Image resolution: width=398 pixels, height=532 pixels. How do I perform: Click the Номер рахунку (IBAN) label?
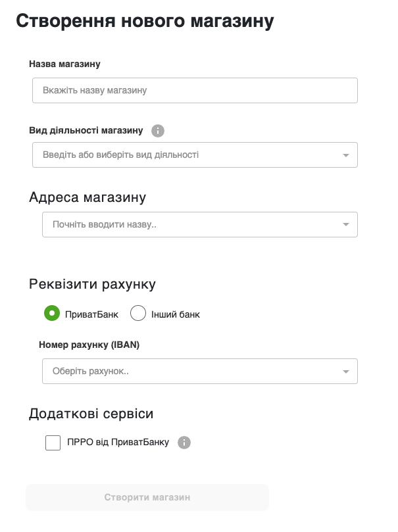click(x=89, y=344)
